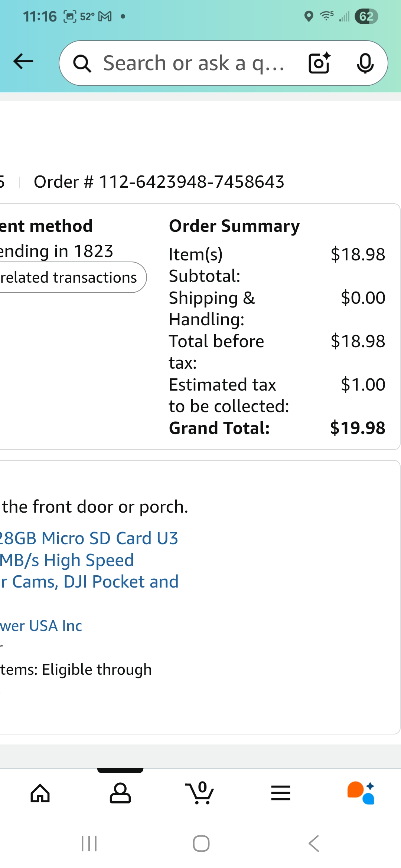
Task: Open camera lens visual search
Action: coord(319,63)
